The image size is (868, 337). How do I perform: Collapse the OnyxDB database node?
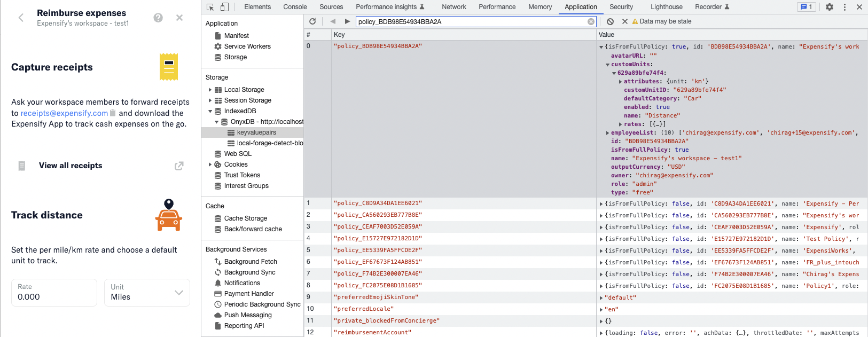216,122
